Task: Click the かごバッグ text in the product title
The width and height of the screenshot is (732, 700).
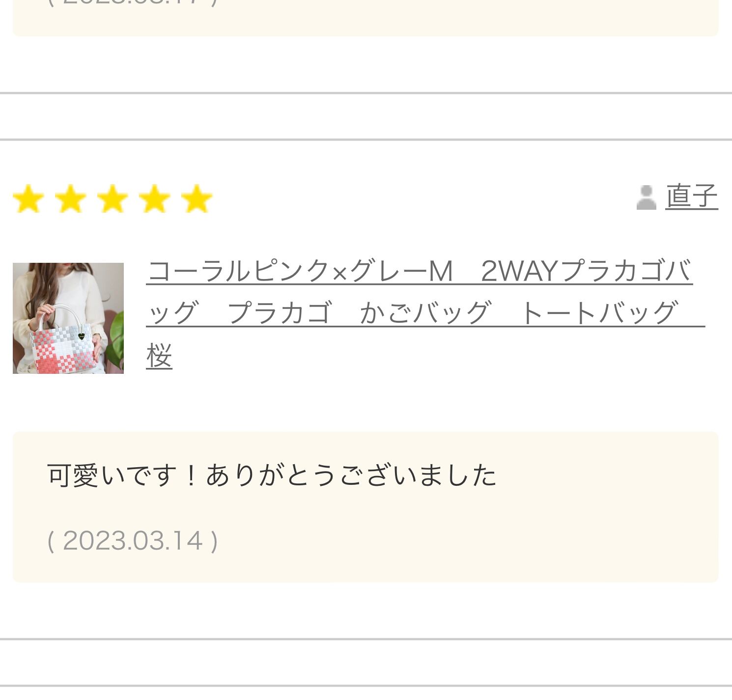Action: pyautogui.click(x=425, y=313)
